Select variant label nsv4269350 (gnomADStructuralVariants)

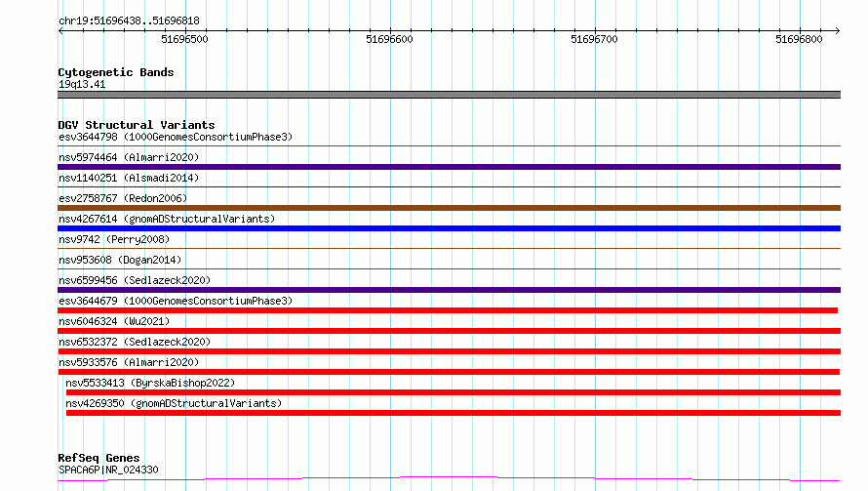tap(174, 403)
